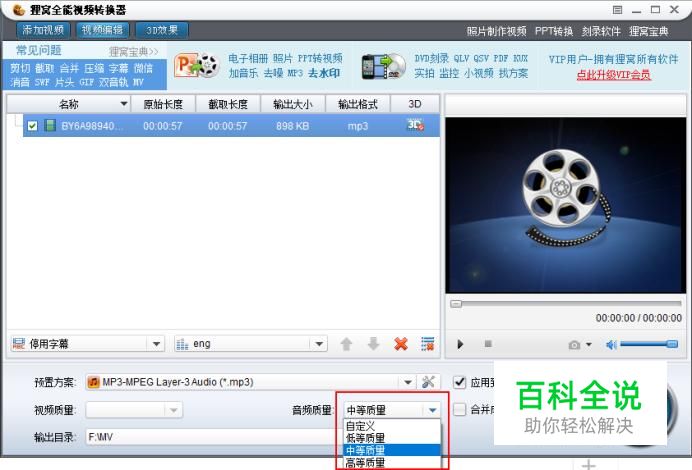Image resolution: width=692 pixels, height=470 pixels.
Task: Move the file up with the up arrow
Action: coord(346,344)
